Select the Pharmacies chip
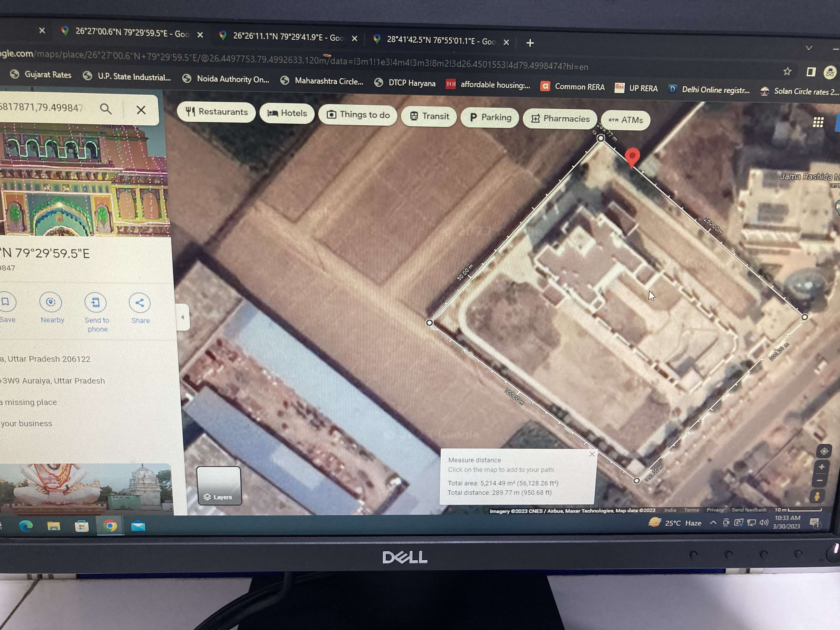 pos(560,119)
